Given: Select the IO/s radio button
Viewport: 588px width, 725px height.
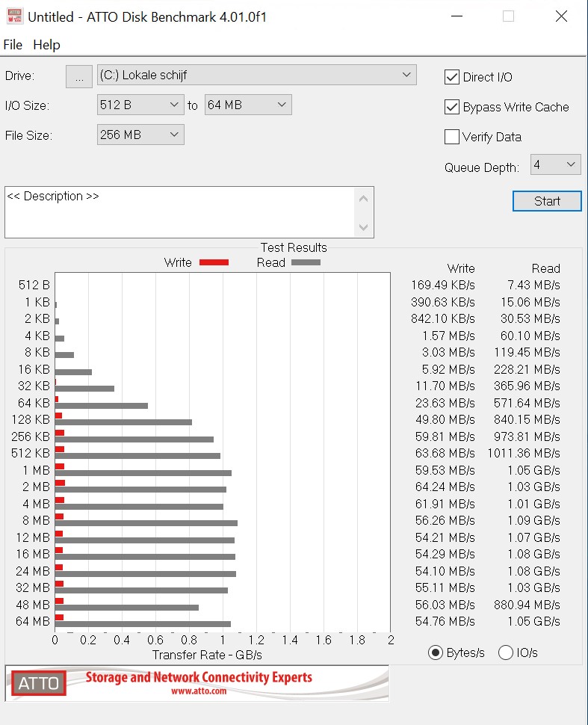Looking at the screenshot, I should 506,652.
